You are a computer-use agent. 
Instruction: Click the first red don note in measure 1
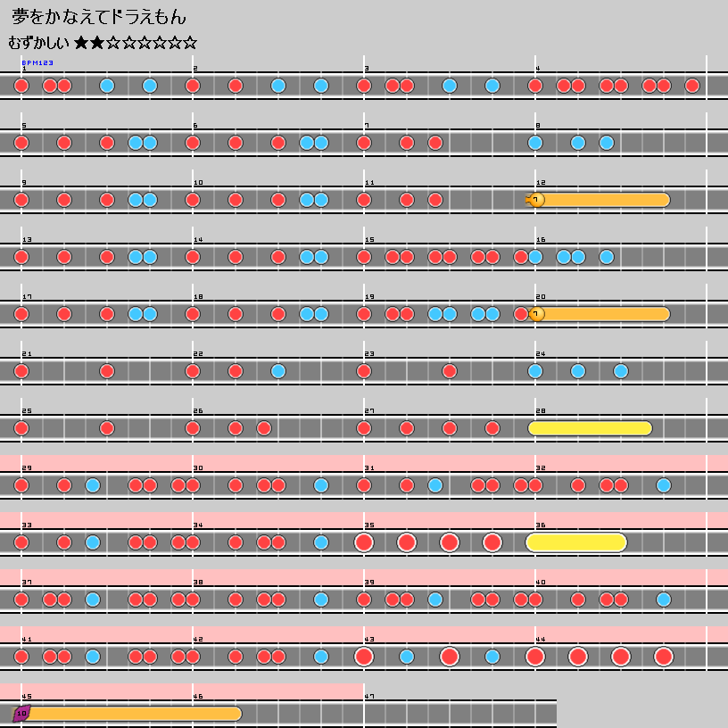21,86
